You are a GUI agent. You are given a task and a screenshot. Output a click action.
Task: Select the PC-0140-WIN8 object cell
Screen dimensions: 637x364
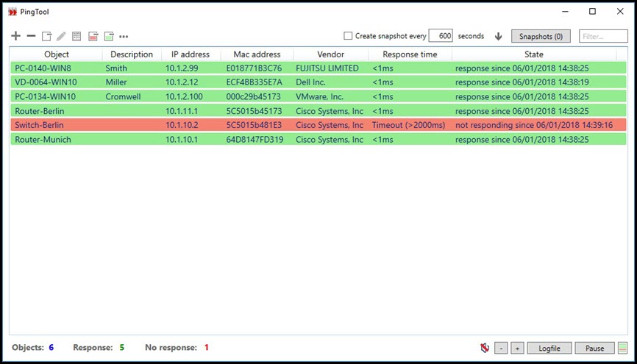coord(43,68)
